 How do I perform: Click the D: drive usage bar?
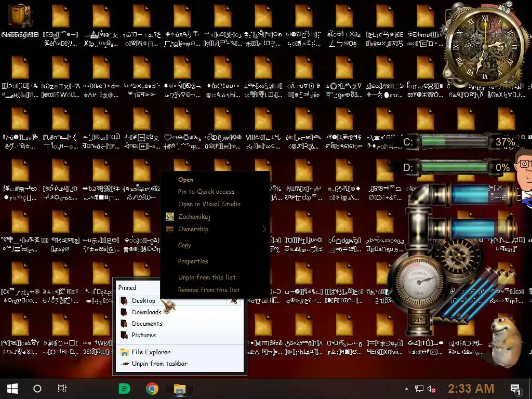coord(455,167)
